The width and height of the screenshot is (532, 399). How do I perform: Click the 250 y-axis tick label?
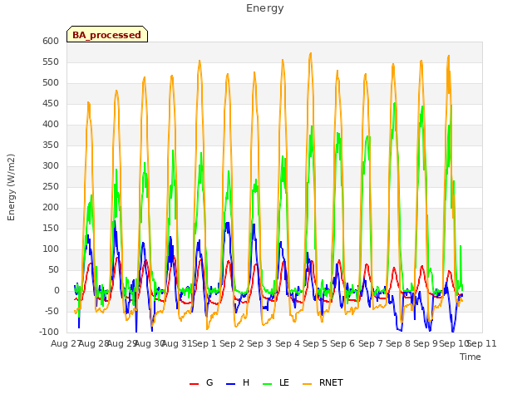pos(51,186)
